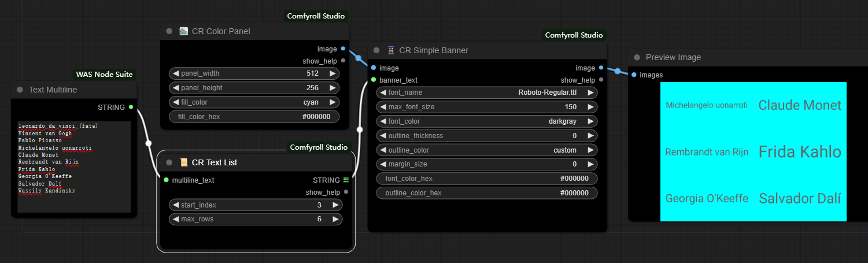Viewport: 868px width, 263px height.
Task: Collapse the Text Multiline node
Action: pyautogui.click(x=20, y=90)
